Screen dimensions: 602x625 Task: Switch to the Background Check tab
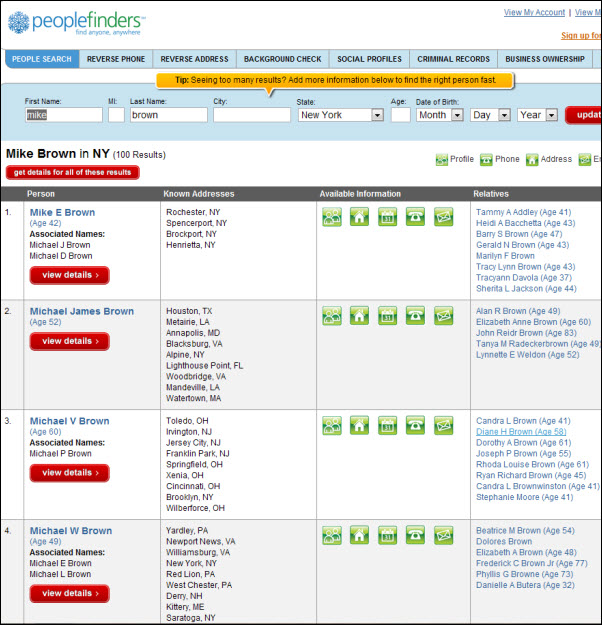point(283,59)
